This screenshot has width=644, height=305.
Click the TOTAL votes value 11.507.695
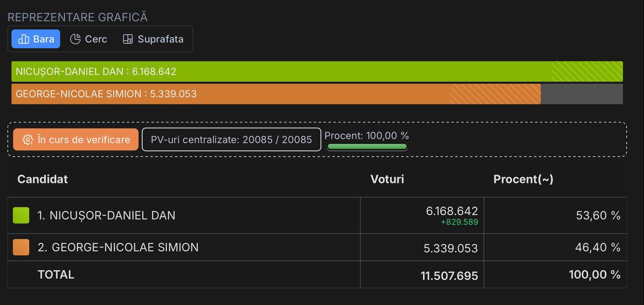(x=449, y=275)
